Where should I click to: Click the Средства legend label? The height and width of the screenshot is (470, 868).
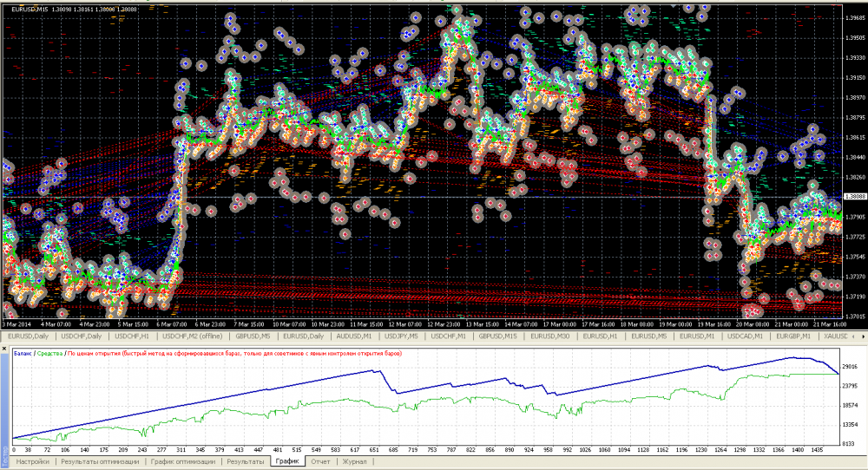pyautogui.click(x=49, y=353)
